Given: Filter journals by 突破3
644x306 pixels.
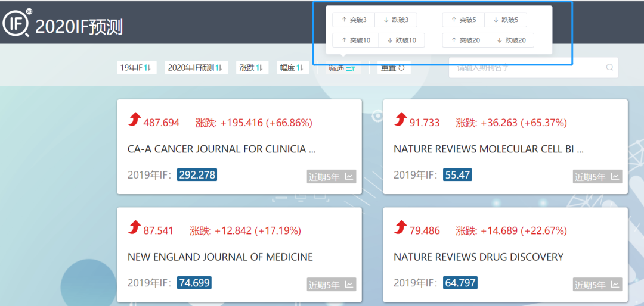Looking at the screenshot, I should (353, 20).
